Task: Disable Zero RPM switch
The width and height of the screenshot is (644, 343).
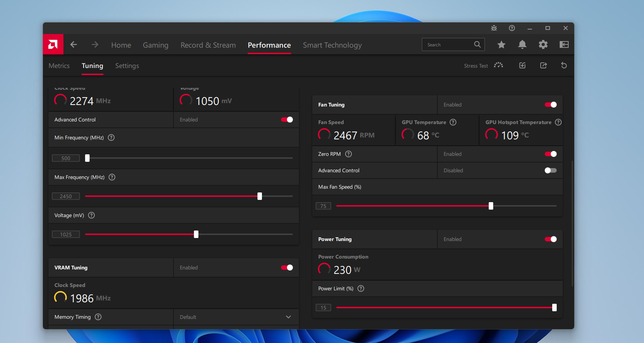Action: click(x=551, y=154)
